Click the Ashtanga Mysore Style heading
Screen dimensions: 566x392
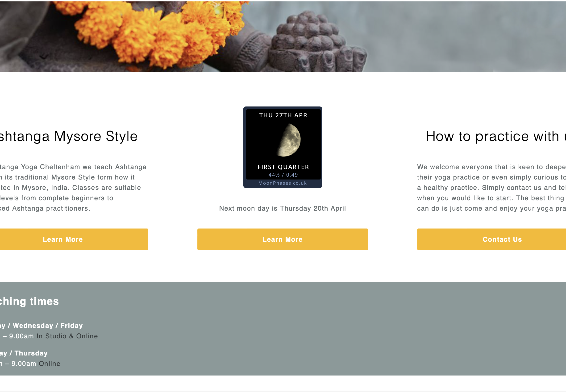68,136
